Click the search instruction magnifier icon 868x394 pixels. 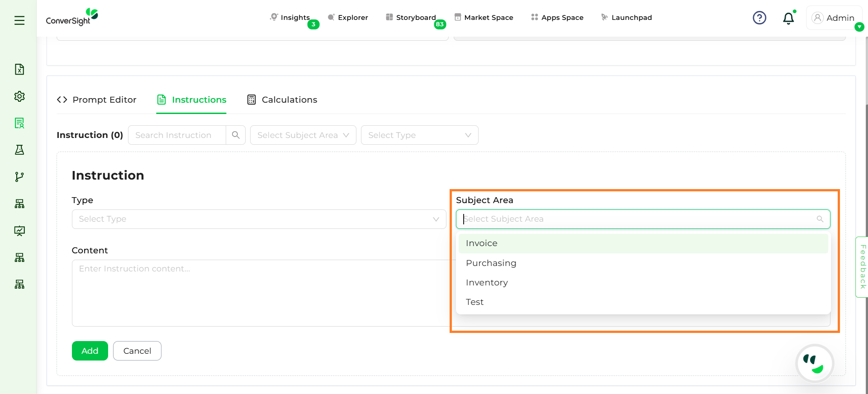[236, 135]
